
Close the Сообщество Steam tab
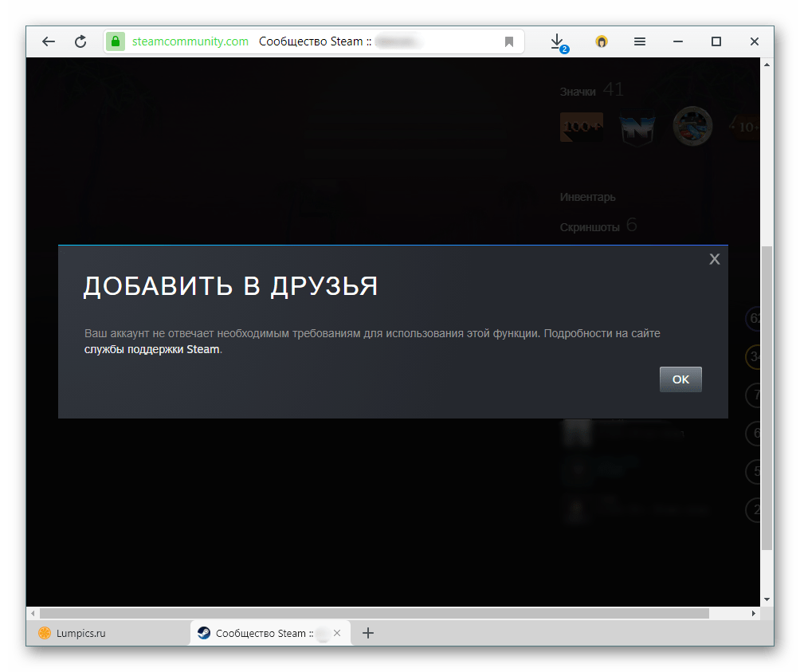(x=337, y=633)
